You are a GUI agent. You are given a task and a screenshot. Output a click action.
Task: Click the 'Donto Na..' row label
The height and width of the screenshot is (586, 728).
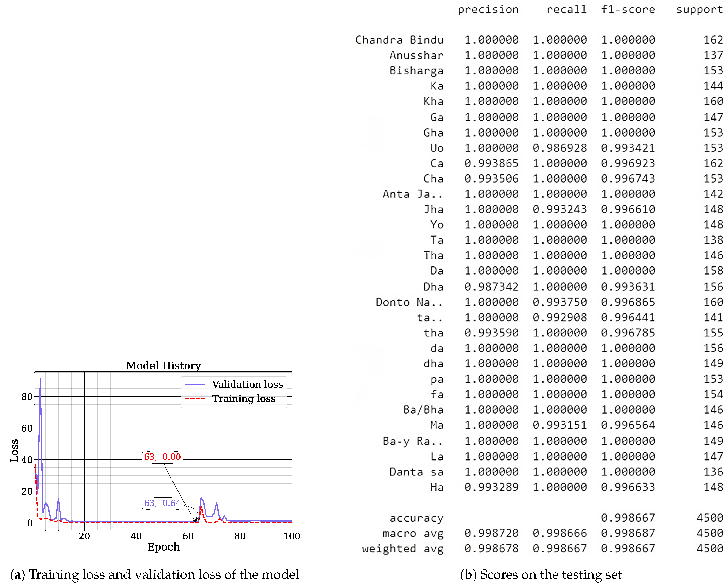409,302
